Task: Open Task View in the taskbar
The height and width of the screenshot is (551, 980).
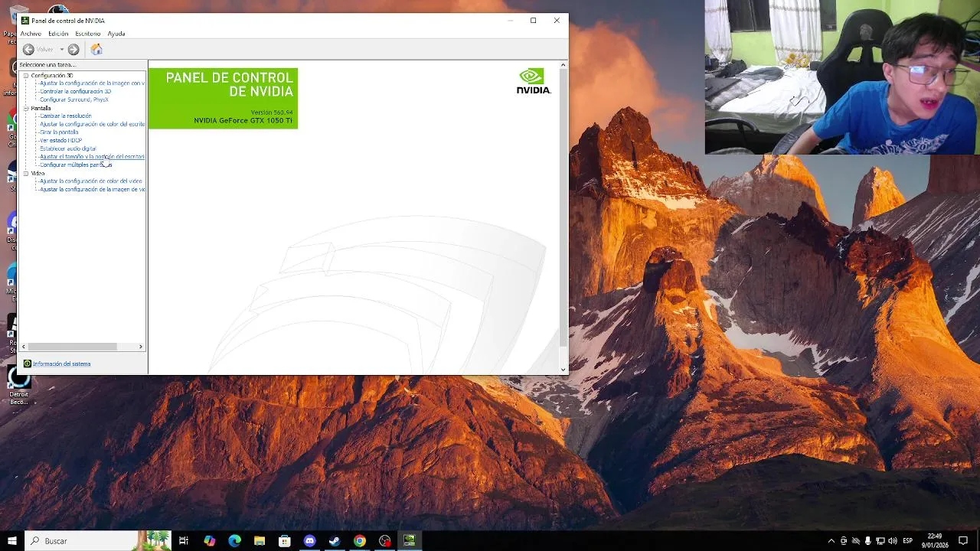Action: pos(184,540)
